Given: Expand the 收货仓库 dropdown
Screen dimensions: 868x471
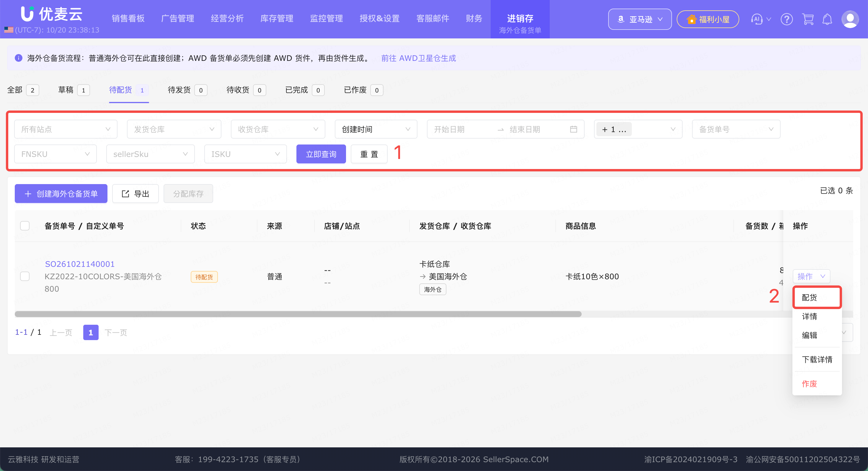Looking at the screenshot, I should (278, 129).
